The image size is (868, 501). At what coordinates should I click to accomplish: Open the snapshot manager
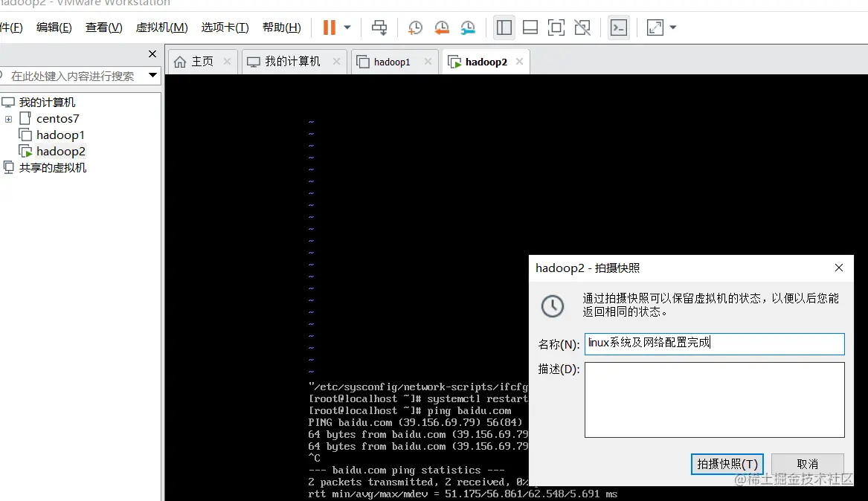pyautogui.click(x=468, y=28)
